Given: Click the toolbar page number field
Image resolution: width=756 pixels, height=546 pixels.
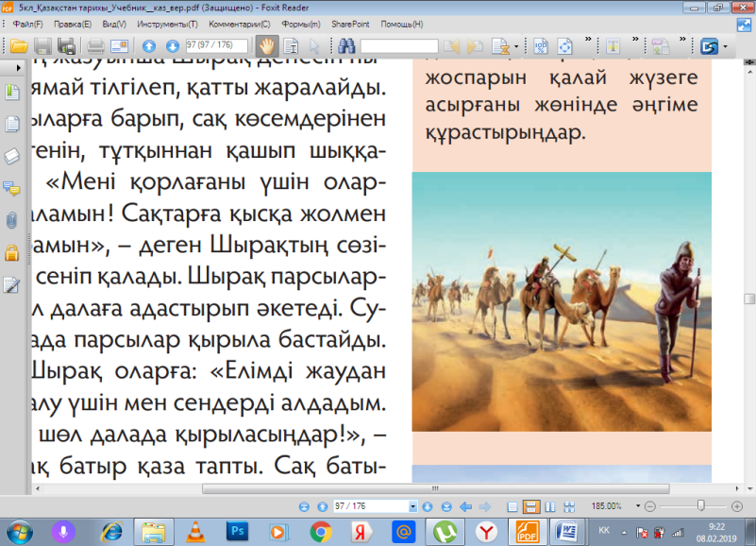Looking at the screenshot, I should point(216,46).
